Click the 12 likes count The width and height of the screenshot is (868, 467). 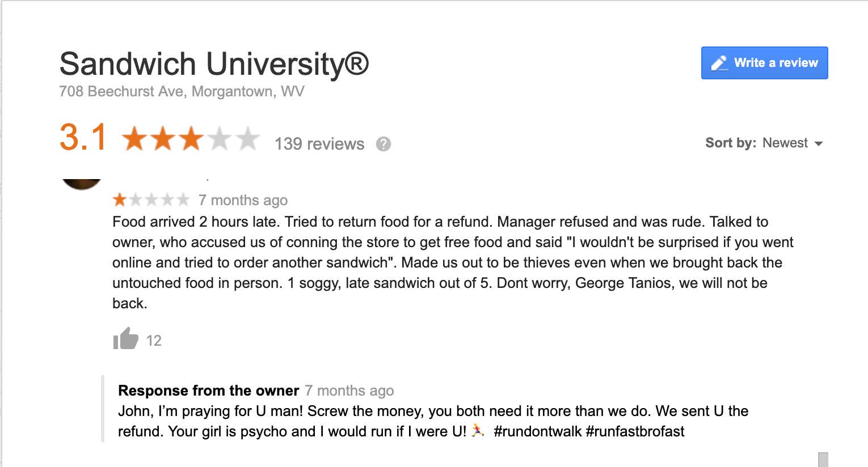pyautogui.click(x=154, y=341)
